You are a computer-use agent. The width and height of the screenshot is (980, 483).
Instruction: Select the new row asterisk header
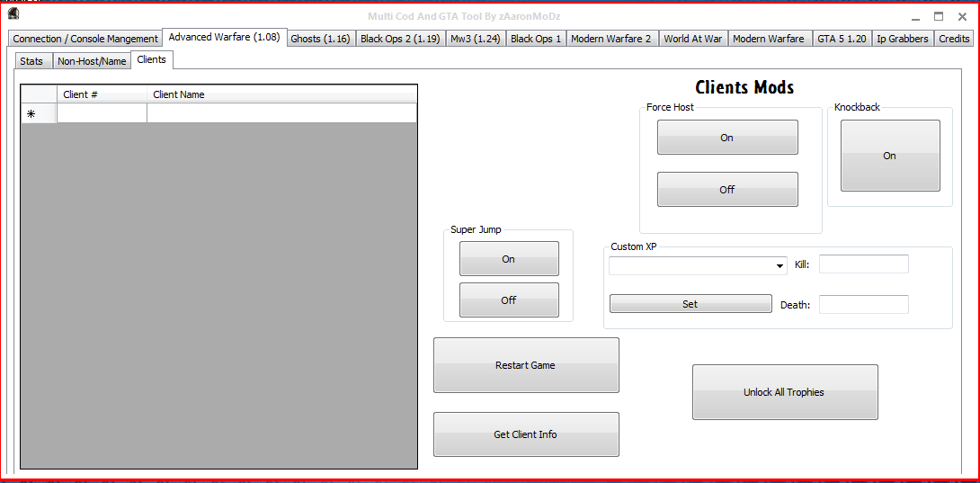coord(39,113)
